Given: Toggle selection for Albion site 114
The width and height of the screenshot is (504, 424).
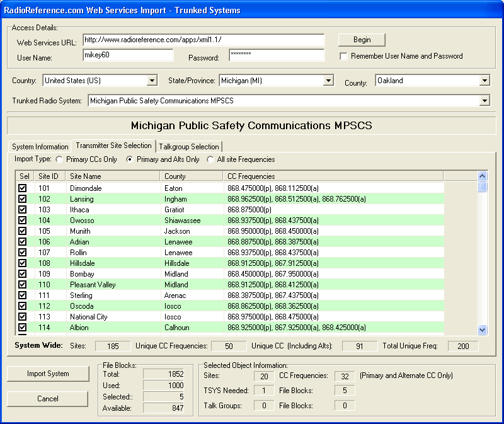Looking at the screenshot, I should click(23, 327).
